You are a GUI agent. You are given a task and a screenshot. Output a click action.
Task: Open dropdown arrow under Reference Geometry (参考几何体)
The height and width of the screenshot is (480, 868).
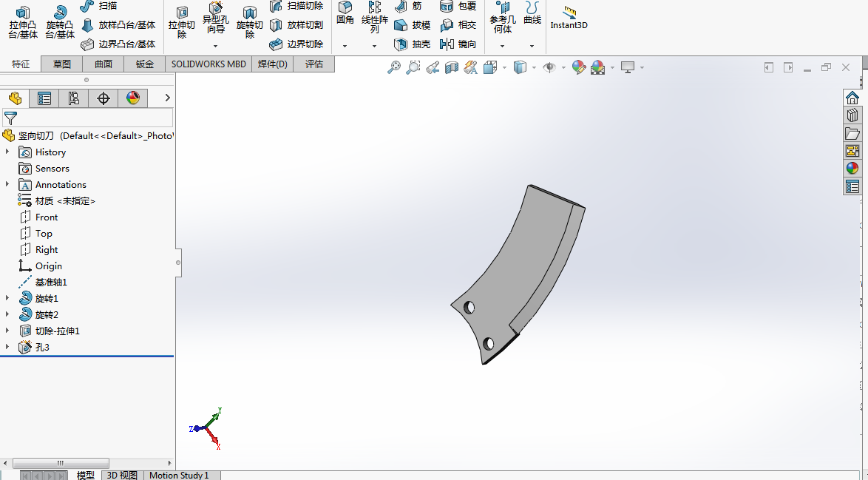point(502,46)
